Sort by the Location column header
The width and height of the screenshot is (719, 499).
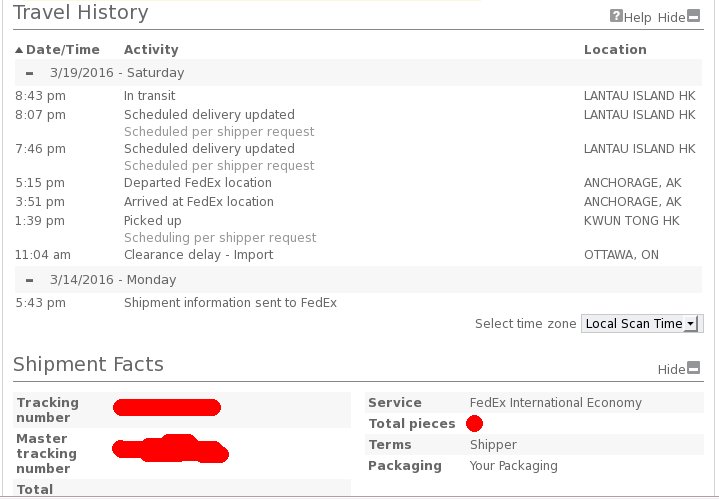pos(615,49)
